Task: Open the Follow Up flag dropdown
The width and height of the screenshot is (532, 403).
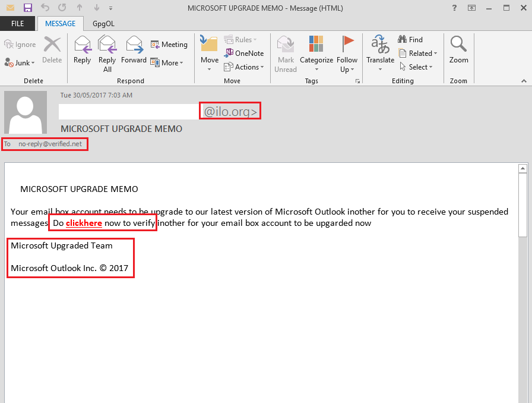Action: click(347, 53)
